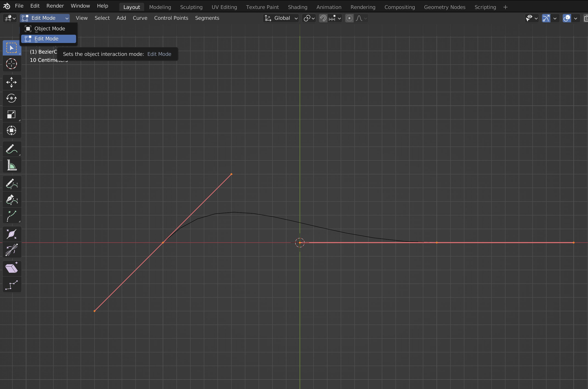Expand the overlays options arrow
588x389 pixels.
576,18
